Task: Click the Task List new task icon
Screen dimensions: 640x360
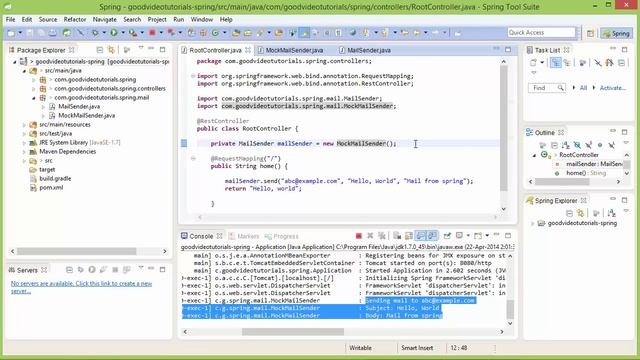Action: (533, 63)
